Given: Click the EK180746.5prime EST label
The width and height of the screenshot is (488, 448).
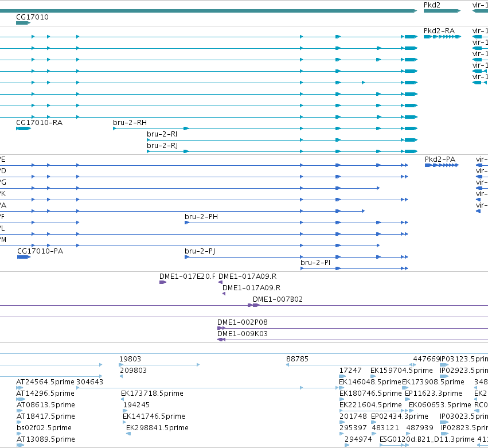Looking at the screenshot, I should pos(370,394).
